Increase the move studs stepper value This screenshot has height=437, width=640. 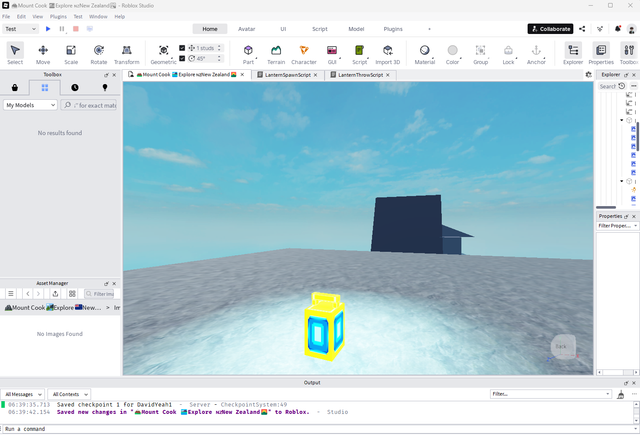219,46
